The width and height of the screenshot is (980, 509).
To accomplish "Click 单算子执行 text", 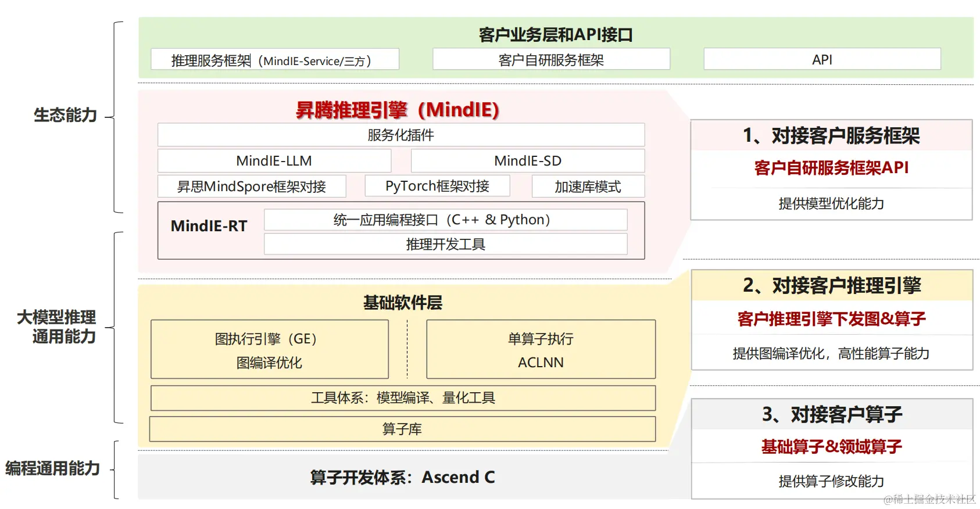I will click(x=541, y=339).
